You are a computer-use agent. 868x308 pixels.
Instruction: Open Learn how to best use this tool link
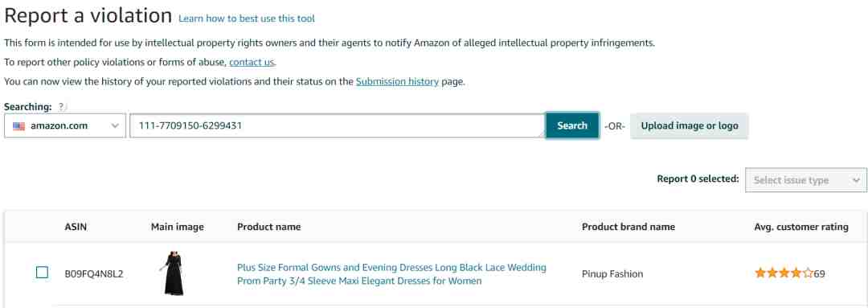[247, 18]
